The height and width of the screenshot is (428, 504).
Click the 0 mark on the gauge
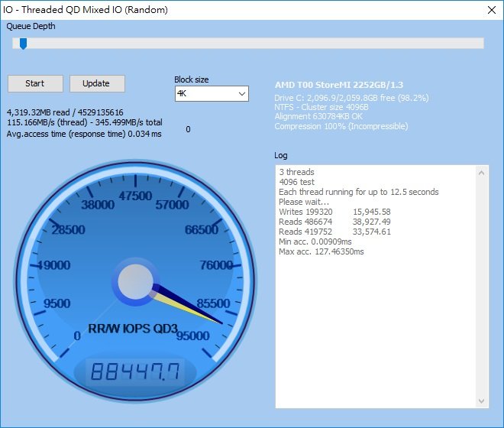[77, 336]
